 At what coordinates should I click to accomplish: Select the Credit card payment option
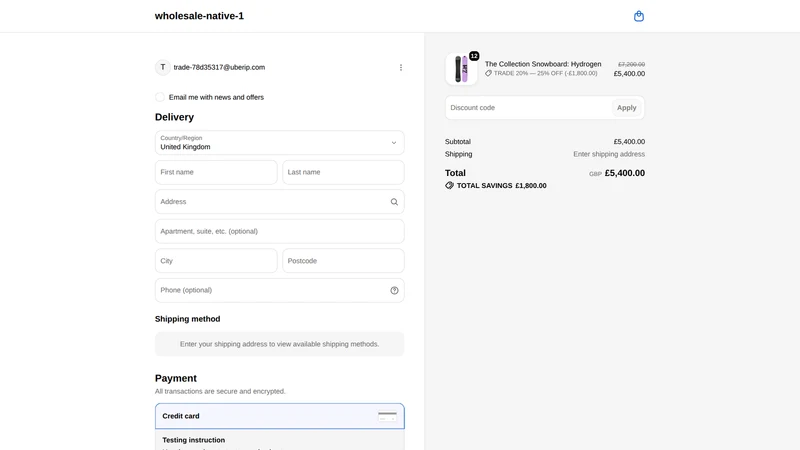point(280,416)
